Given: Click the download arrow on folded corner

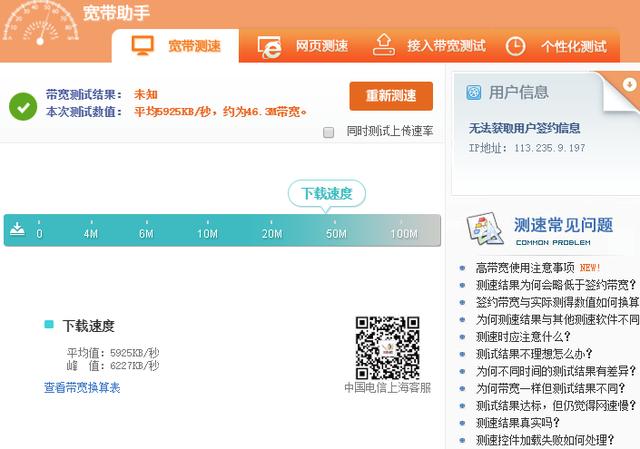Looking at the screenshot, I should (x=629, y=85).
